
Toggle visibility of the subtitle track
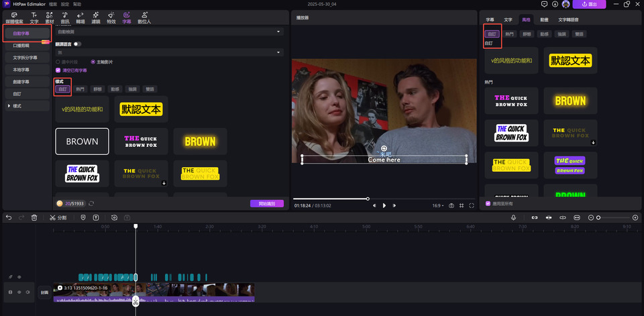(19, 277)
